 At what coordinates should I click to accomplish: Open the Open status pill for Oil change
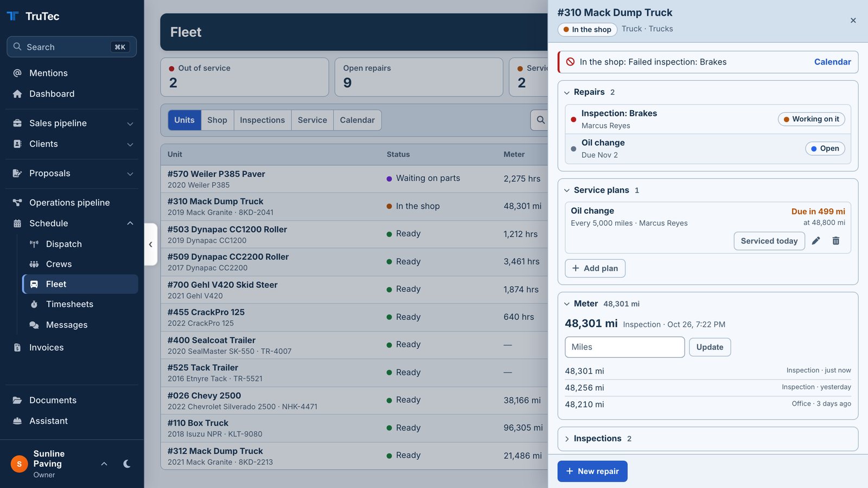point(825,149)
